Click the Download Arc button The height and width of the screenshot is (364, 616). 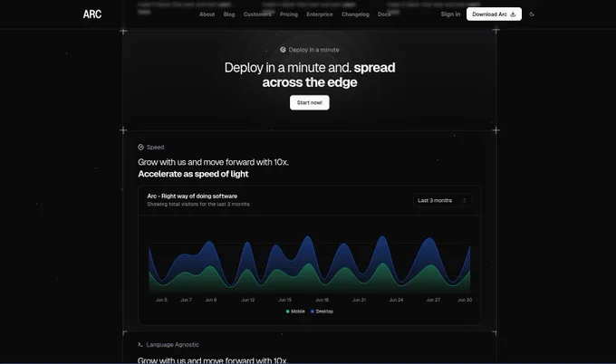click(x=494, y=14)
